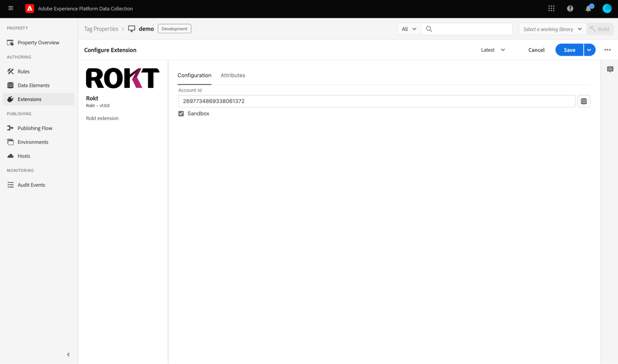This screenshot has width=618, height=364.
Task: Open Publishing Flow in sidebar
Action: [x=38, y=128]
